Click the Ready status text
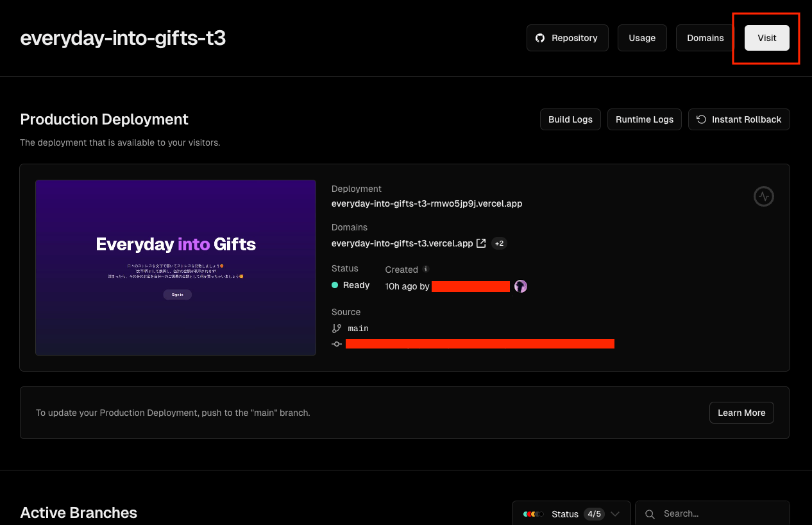Screen dimensions: 812x525 coord(356,285)
